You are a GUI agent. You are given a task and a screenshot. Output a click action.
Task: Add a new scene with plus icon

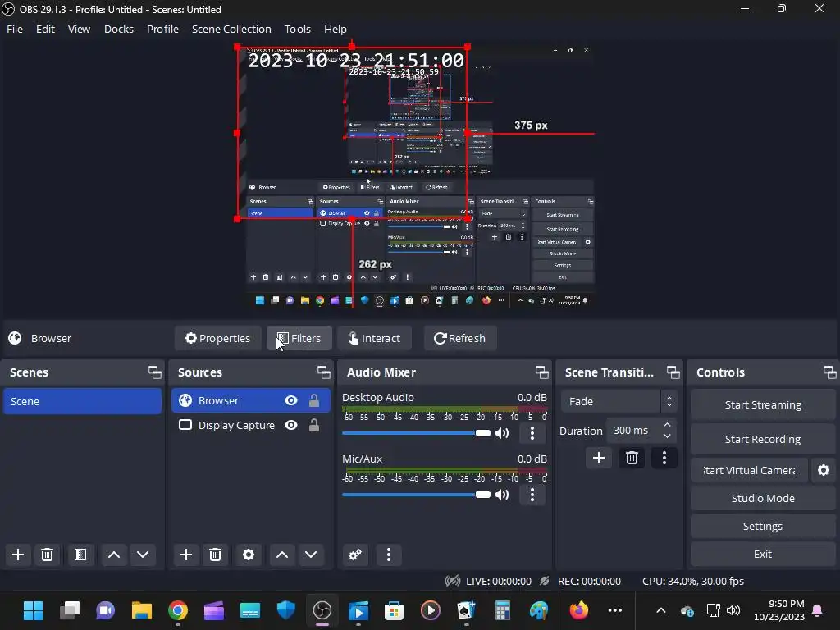click(18, 555)
